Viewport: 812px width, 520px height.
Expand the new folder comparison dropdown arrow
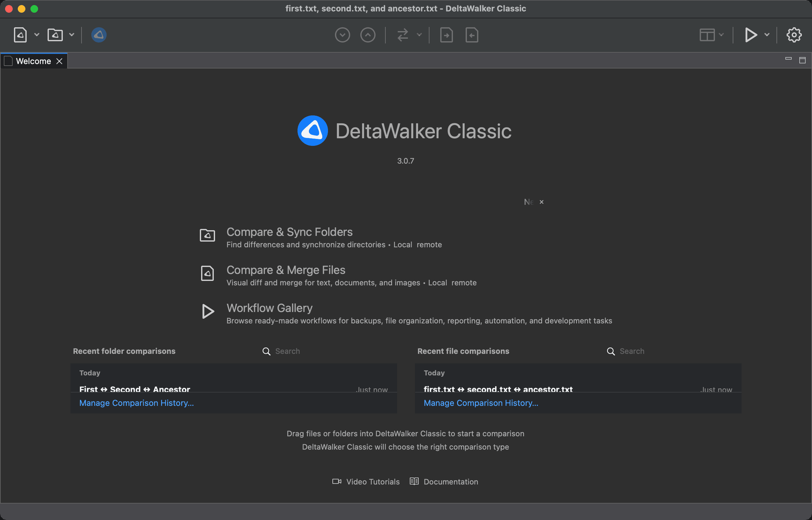pos(72,35)
